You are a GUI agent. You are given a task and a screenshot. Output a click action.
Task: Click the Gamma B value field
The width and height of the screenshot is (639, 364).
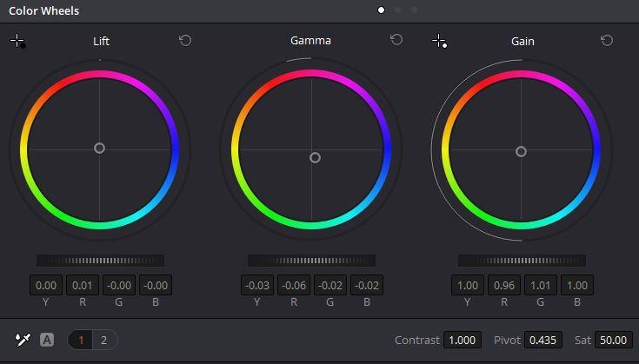pos(367,286)
